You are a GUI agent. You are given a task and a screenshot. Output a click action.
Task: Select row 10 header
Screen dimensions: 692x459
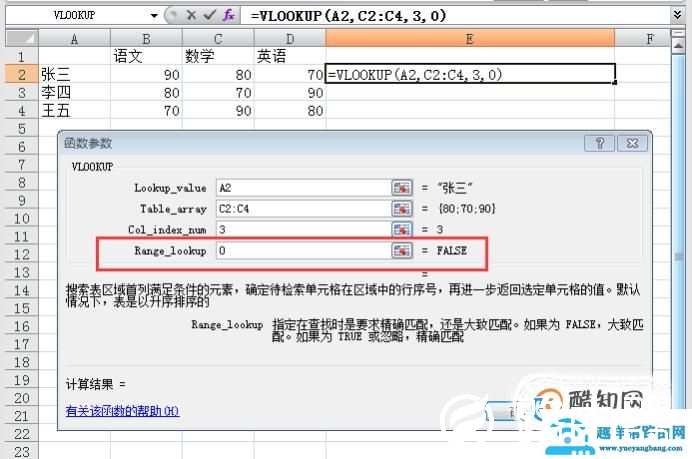point(22,218)
